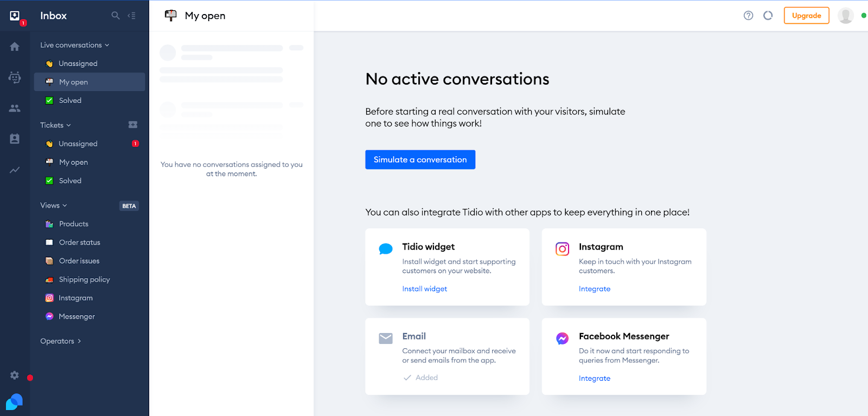The height and width of the screenshot is (416, 868).
Task: Select Solved under Tickets
Action: [x=70, y=181]
